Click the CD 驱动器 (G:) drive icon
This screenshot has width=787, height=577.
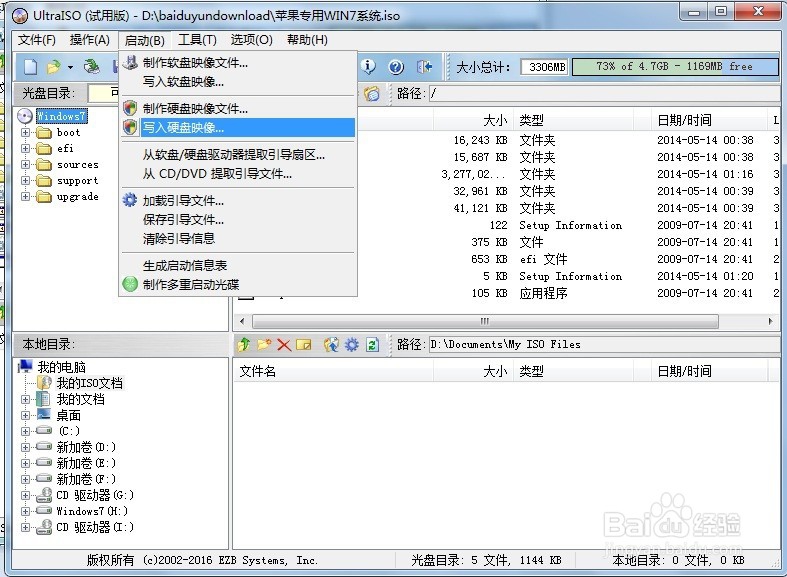pos(44,495)
